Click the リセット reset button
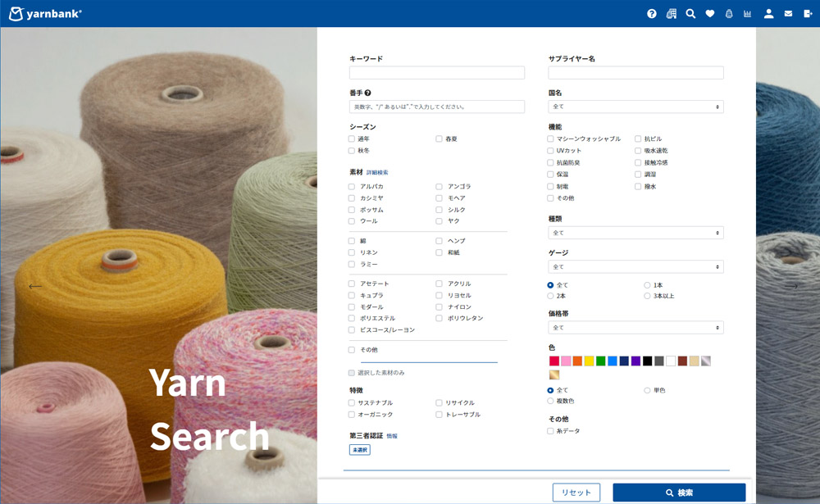820x504 pixels. pos(576,493)
